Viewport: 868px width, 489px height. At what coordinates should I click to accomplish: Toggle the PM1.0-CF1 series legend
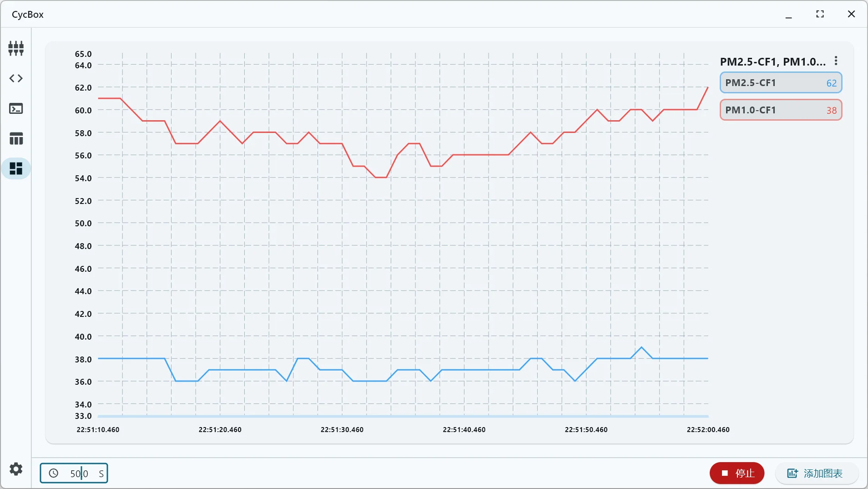tap(781, 110)
